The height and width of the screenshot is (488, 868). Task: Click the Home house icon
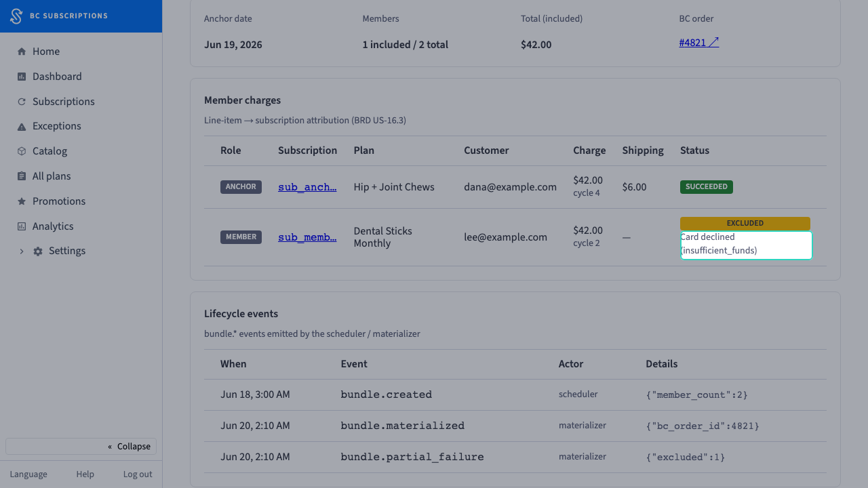(22, 52)
